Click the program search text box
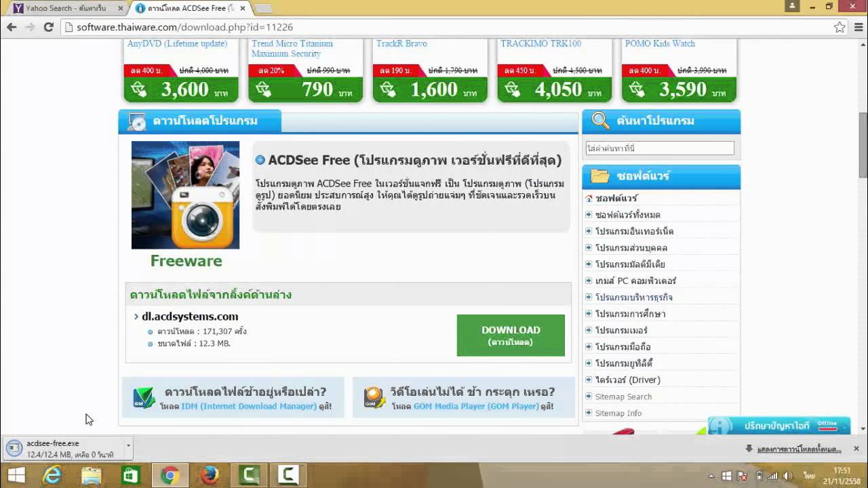The width and height of the screenshot is (868, 488). 660,148
